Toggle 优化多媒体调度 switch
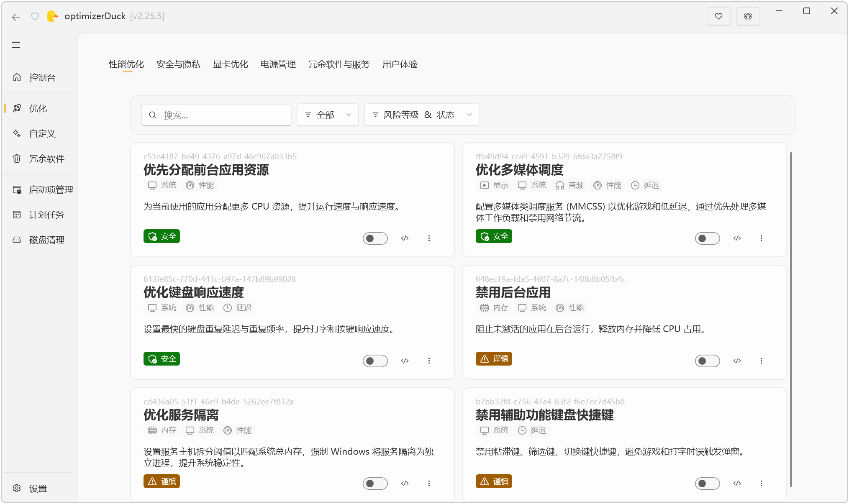849x504 pixels. pos(707,238)
